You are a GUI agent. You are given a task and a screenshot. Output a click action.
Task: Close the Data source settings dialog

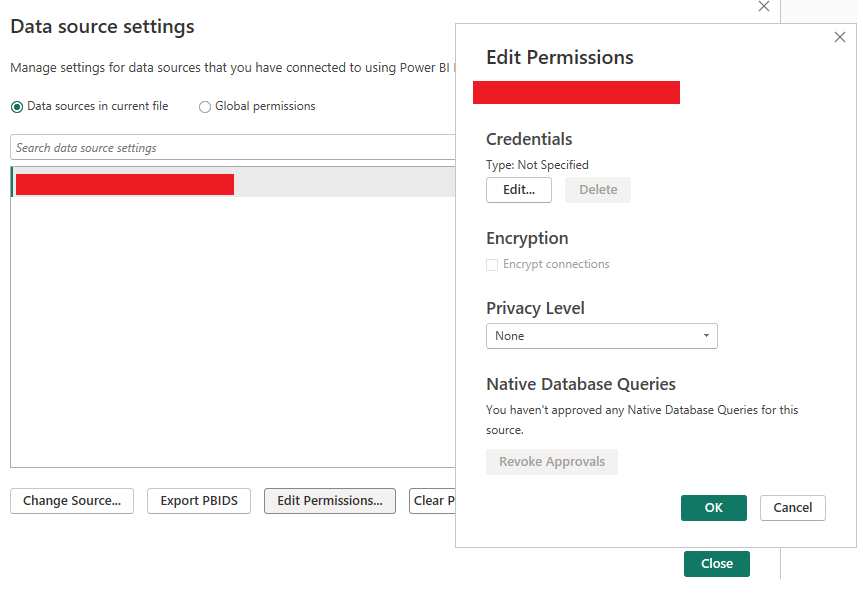[717, 563]
